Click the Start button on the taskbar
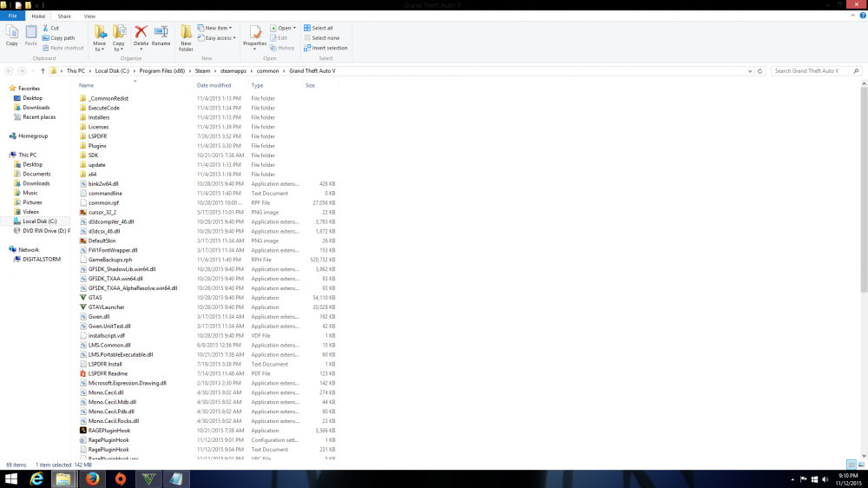The width and height of the screenshot is (868, 488). coord(11,478)
